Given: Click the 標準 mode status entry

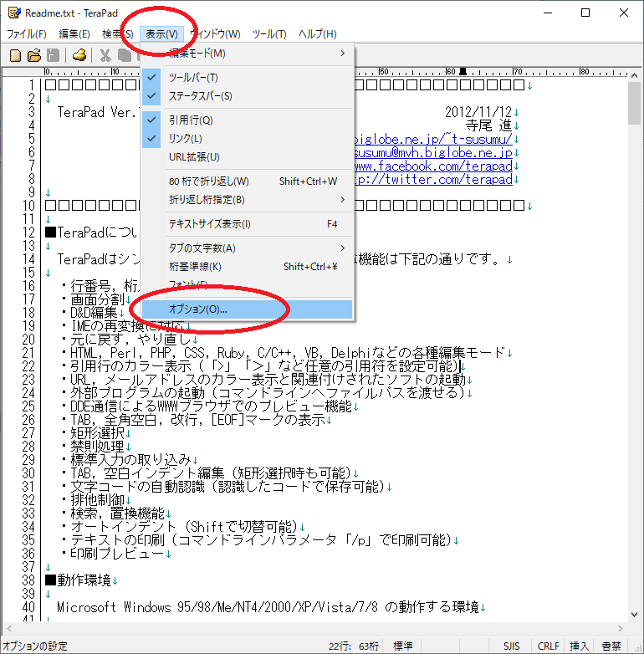Looking at the screenshot, I should coord(403,646).
